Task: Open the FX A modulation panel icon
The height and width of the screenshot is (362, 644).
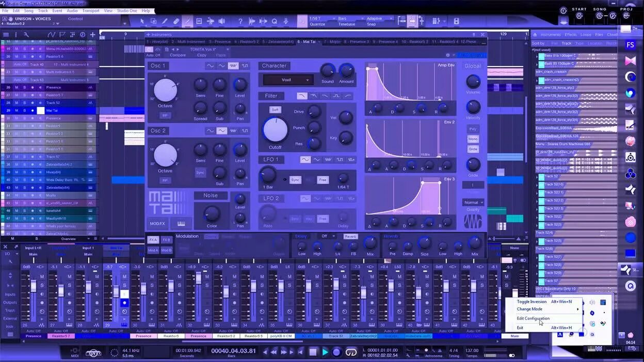Action: pos(154,240)
